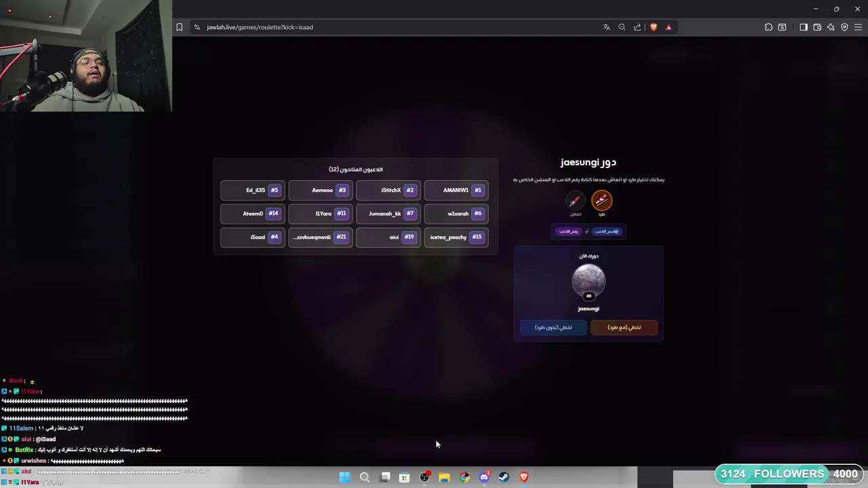
Task: Click the '3124 FOLLOWERS 4000' goal overlay
Action: pyautogui.click(x=789, y=474)
